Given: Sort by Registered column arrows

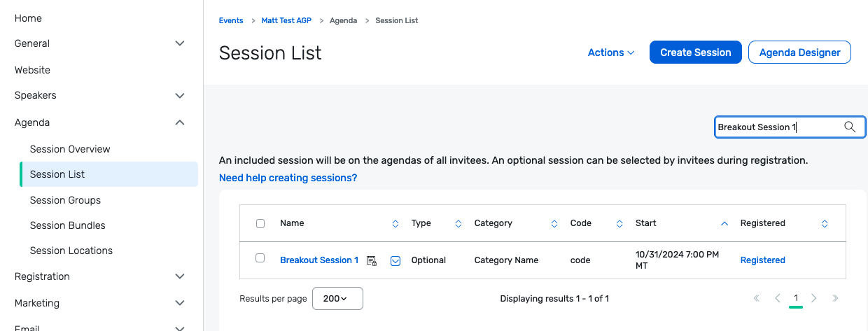Looking at the screenshot, I should click(825, 223).
